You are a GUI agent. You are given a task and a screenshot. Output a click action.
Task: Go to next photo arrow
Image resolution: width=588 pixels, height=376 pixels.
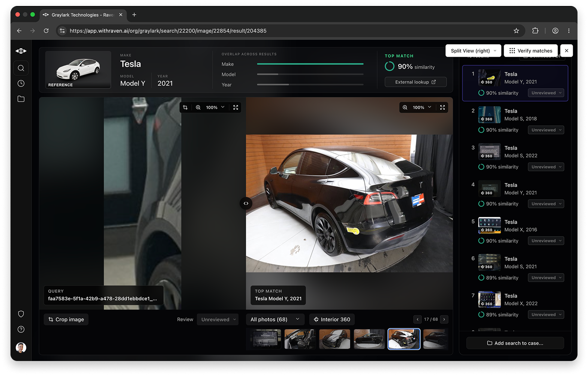(444, 319)
